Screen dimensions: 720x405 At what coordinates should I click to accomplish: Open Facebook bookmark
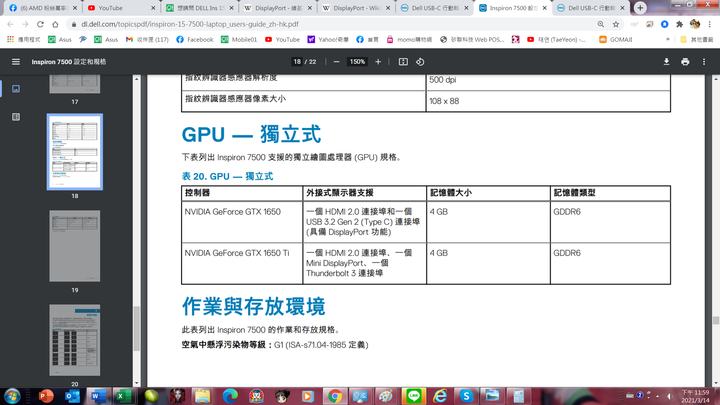(195, 39)
